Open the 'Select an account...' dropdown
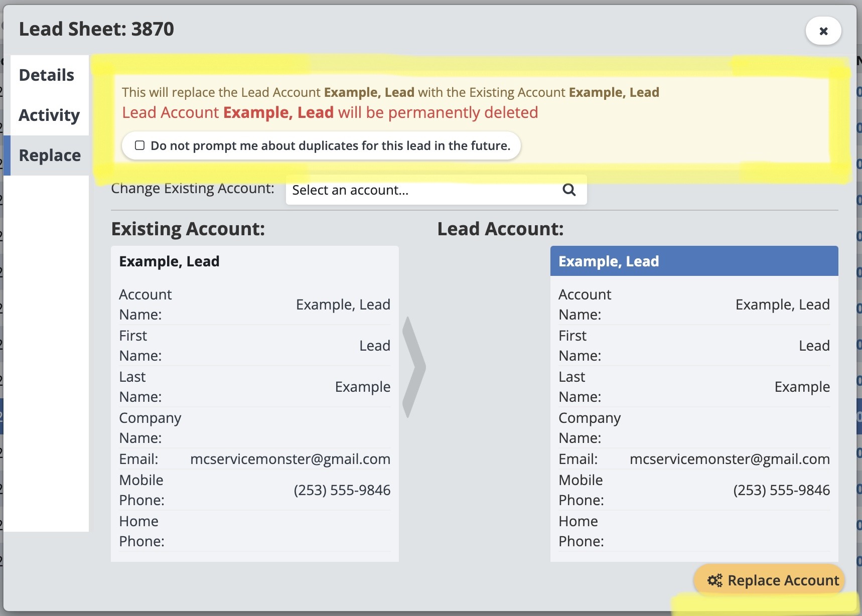The image size is (862, 616). [426, 190]
